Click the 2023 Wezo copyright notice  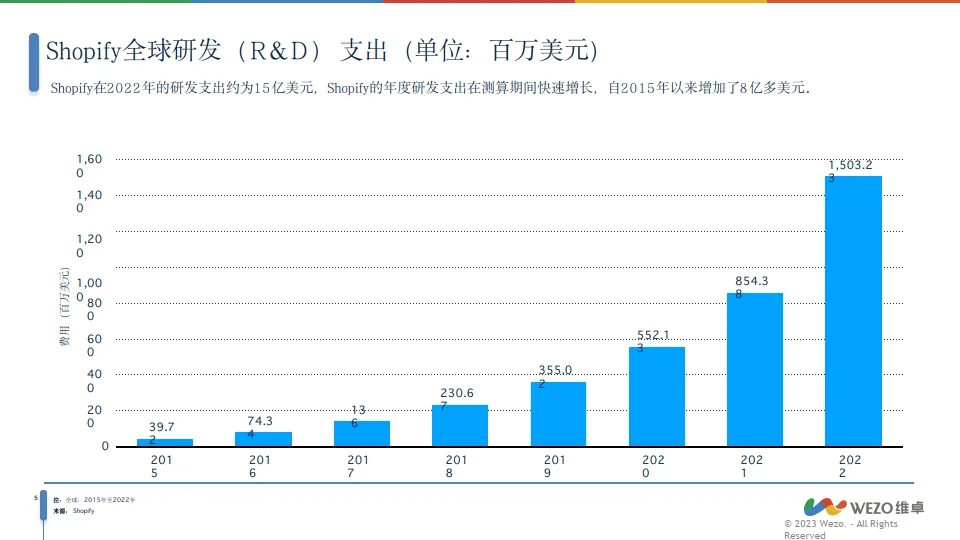click(x=841, y=530)
